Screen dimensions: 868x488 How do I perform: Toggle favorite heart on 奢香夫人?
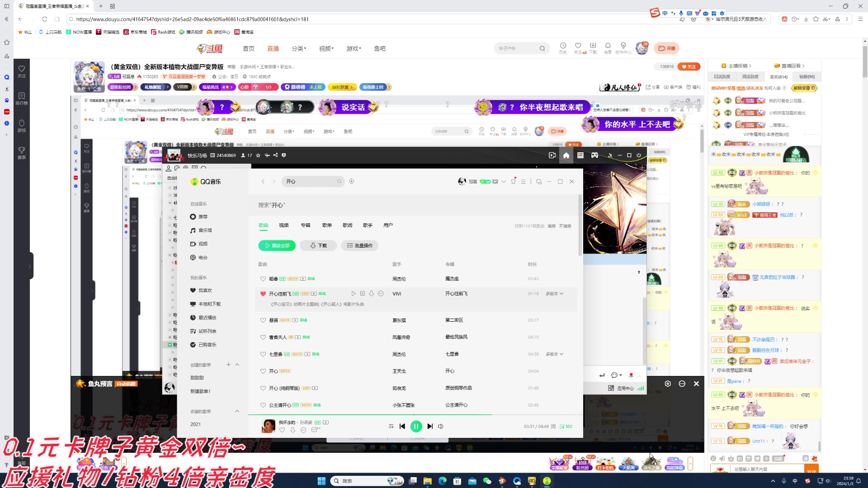point(263,337)
